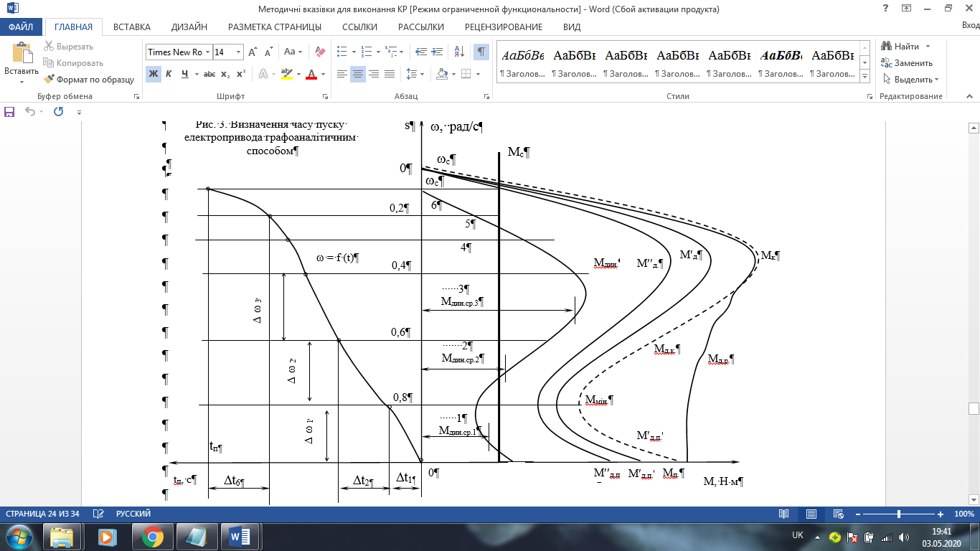Open numbered list dropdown arrow
The width and height of the screenshot is (980, 551).
[377, 52]
